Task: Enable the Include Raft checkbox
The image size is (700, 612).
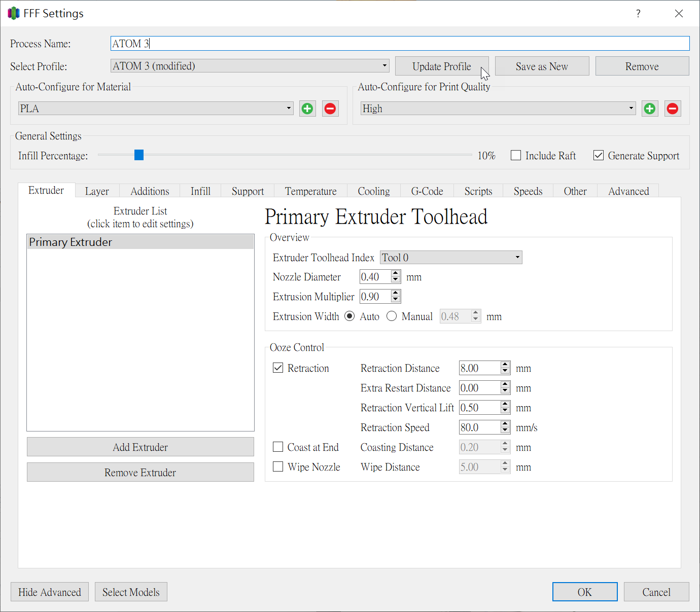Action: coord(516,156)
